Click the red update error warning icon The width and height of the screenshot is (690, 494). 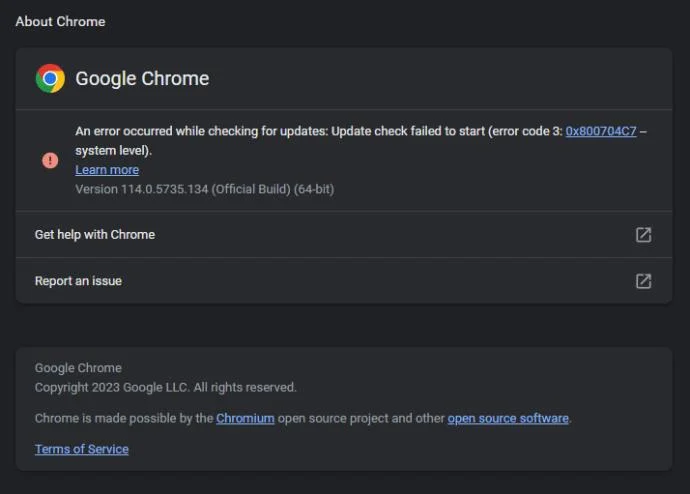(x=50, y=160)
